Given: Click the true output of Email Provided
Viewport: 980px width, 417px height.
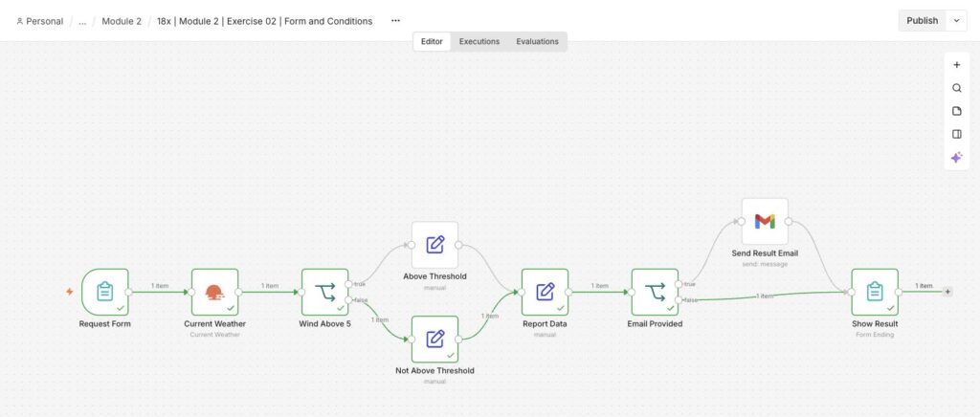Looking at the screenshot, I should [679, 284].
